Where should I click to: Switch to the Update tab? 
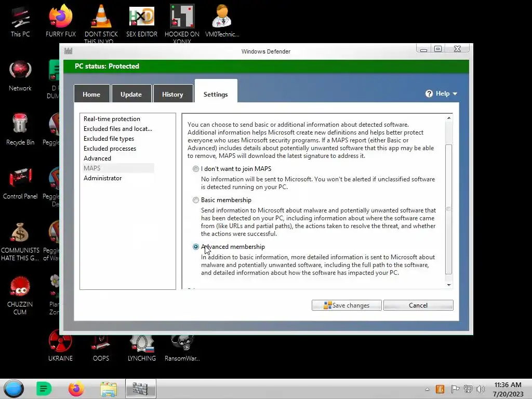pyautogui.click(x=131, y=94)
